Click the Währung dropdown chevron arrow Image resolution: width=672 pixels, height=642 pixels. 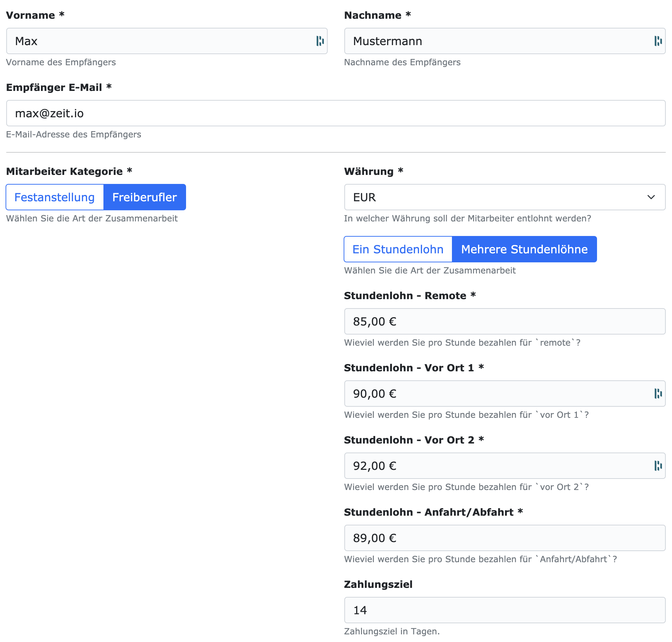coord(651,197)
